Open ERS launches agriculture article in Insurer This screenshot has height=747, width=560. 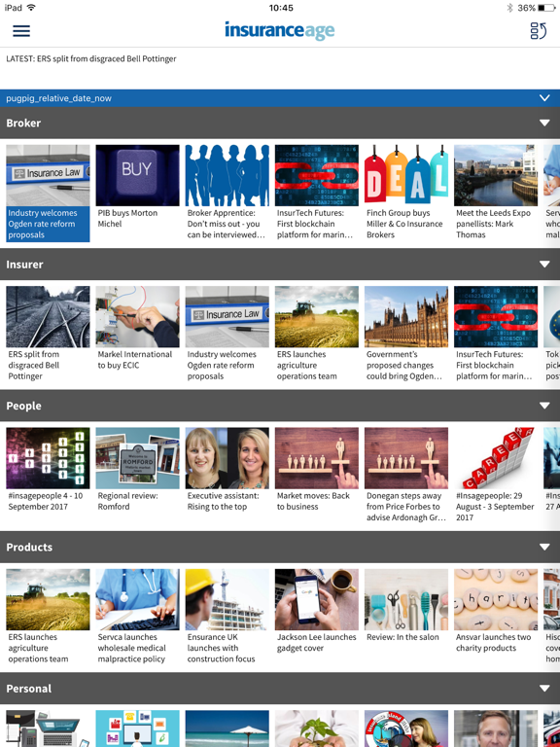317,335
